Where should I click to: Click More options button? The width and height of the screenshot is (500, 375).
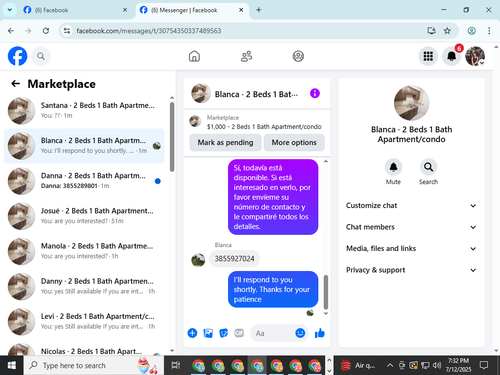(x=294, y=143)
